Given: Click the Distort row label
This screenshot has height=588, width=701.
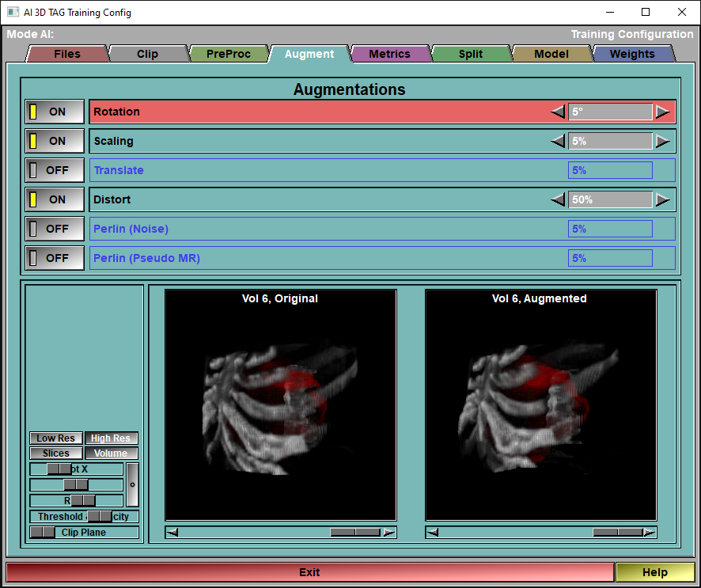Looking at the screenshot, I should 112,199.
